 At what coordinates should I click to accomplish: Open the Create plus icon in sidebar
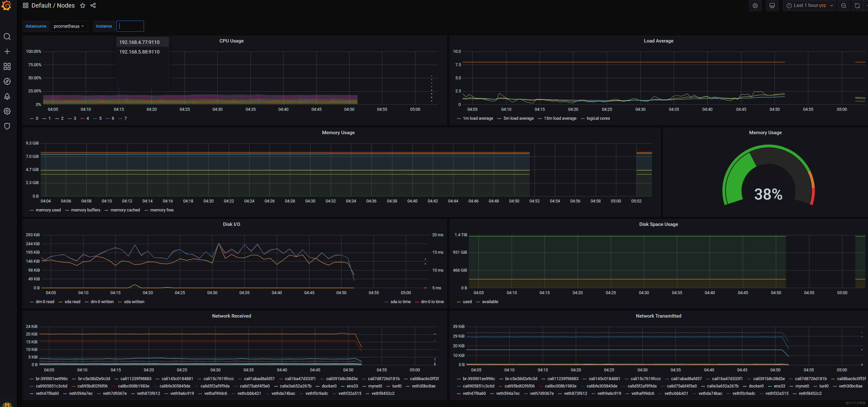click(7, 51)
